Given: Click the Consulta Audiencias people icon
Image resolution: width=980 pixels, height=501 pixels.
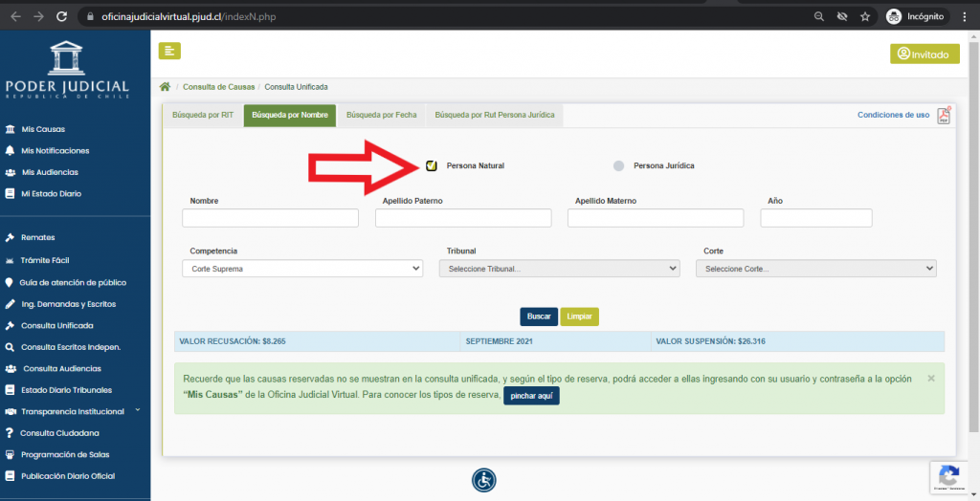Looking at the screenshot, I should (10, 368).
